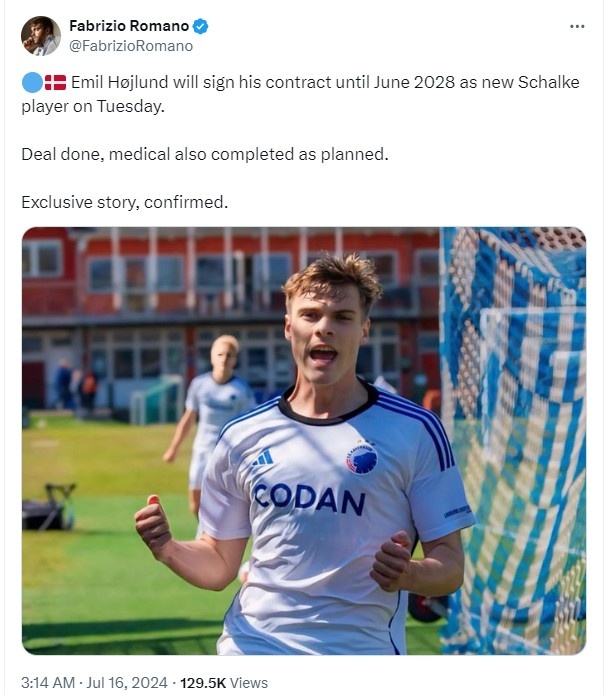The height and width of the screenshot is (695, 606).
Task: Click the blue circle emoji in tweet
Action: click(x=31, y=83)
